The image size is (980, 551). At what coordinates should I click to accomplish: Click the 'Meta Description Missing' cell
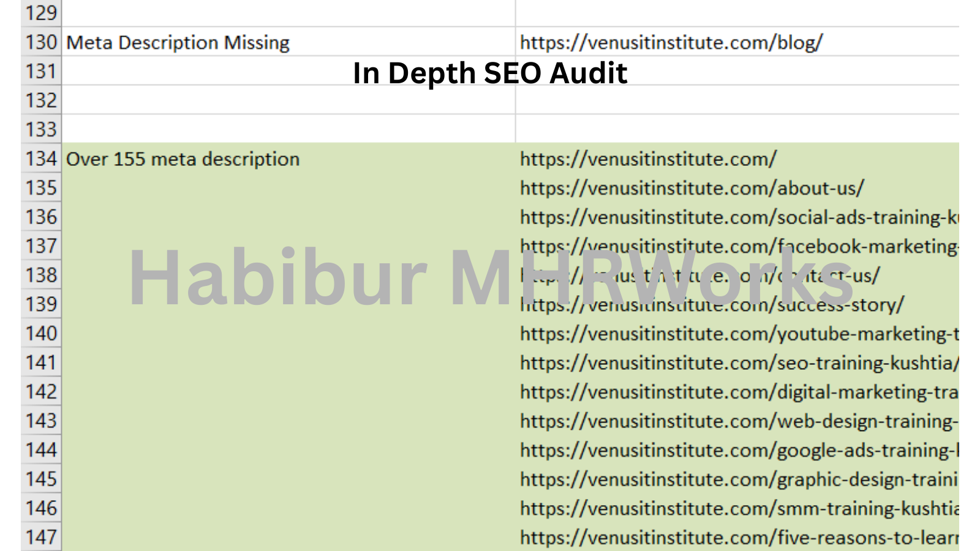pos(178,42)
